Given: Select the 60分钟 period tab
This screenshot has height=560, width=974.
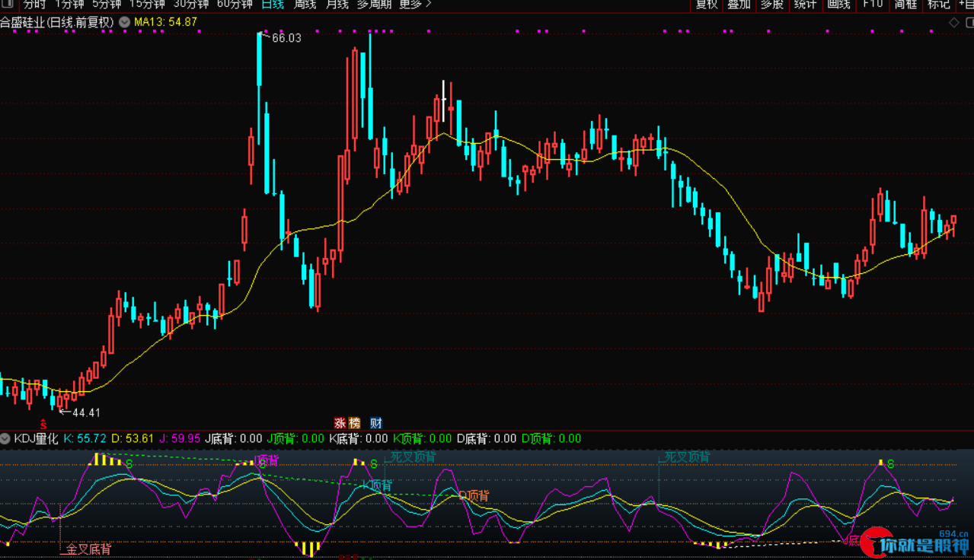Looking at the screenshot, I should point(235,4).
